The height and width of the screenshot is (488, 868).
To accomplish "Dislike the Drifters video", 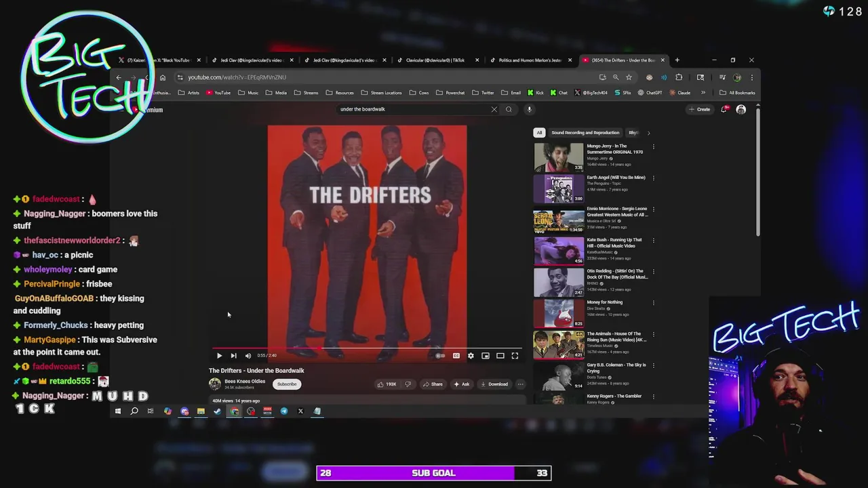I will (408, 384).
